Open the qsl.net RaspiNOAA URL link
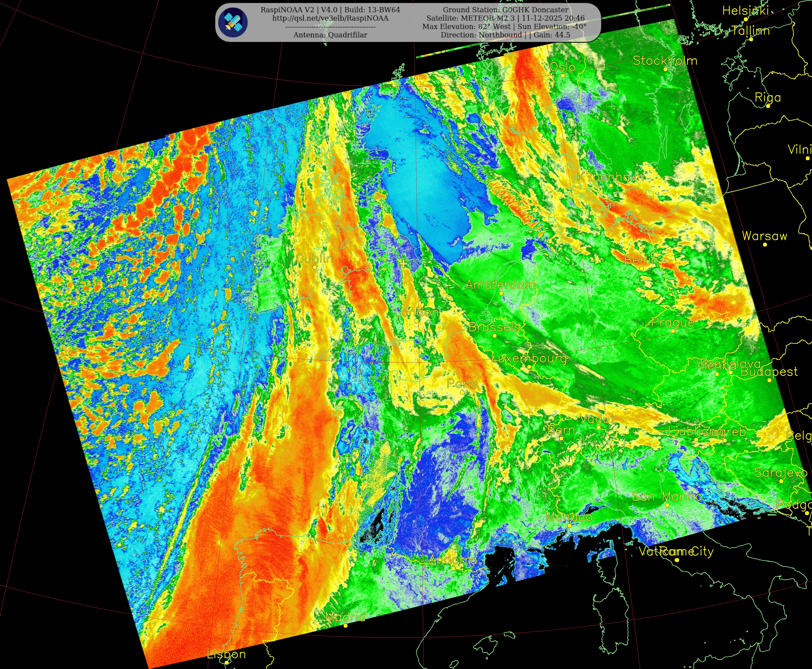 330,18
